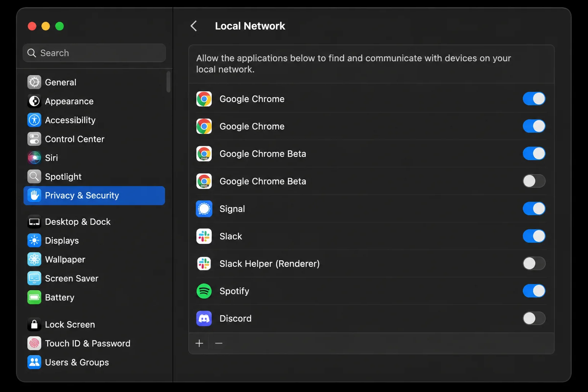The width and height of the screenshot is (588, 392).
Task: Select the Discord row label
Action: (235, 318)
